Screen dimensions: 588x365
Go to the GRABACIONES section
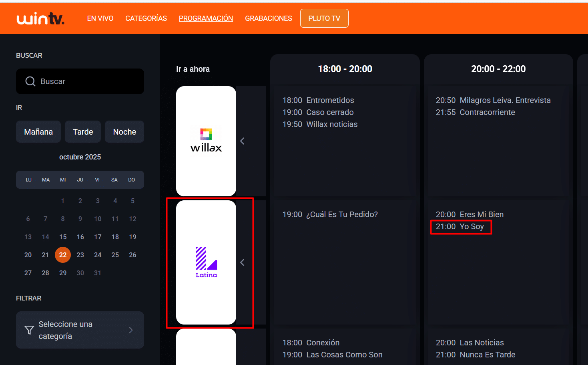tap(269, 18)
